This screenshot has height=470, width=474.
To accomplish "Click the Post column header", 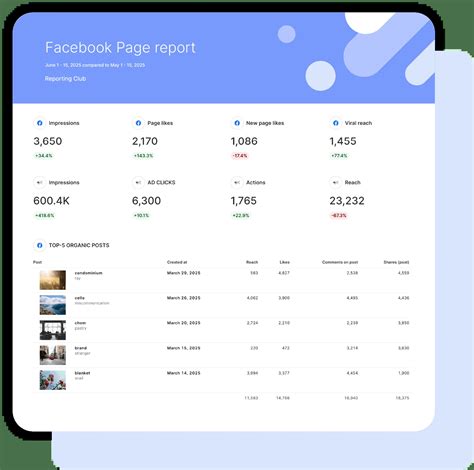I will (x=37, y=262).
